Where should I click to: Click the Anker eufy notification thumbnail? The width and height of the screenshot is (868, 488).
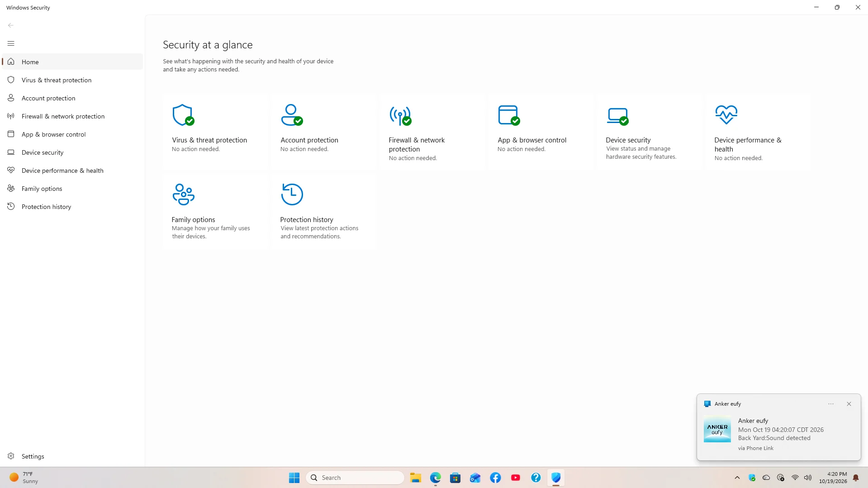717,429
